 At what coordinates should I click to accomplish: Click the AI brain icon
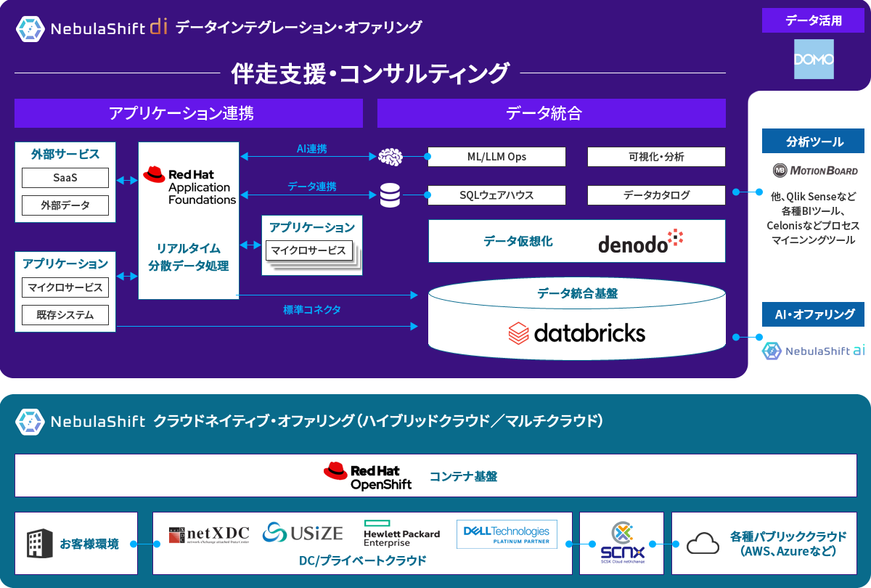click(x=390, y=156)
